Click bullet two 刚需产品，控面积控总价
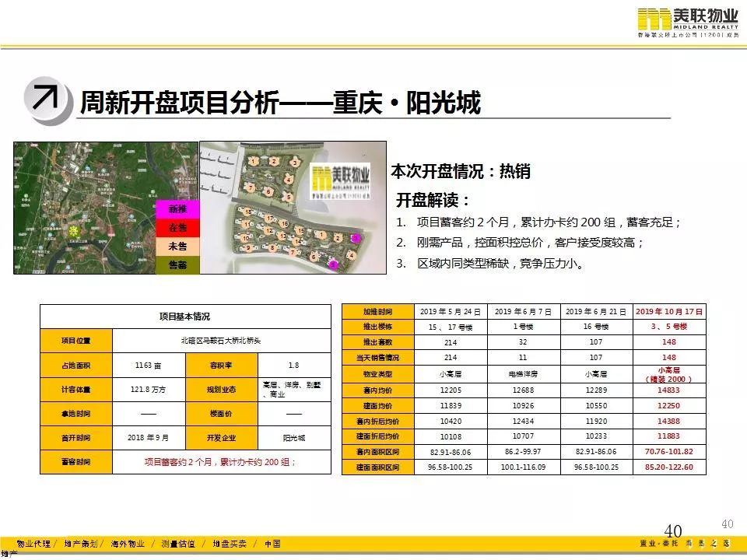This screenshot has width=747, height=560. point(521,243)
